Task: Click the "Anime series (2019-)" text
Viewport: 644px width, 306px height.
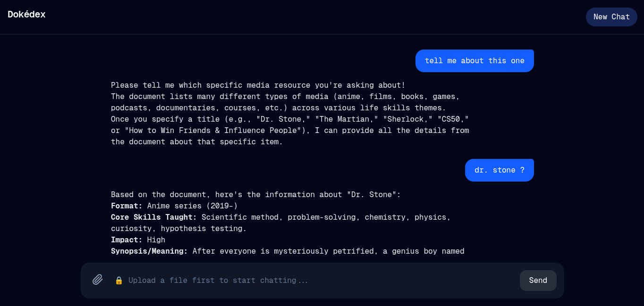Action: click(192, 206)
